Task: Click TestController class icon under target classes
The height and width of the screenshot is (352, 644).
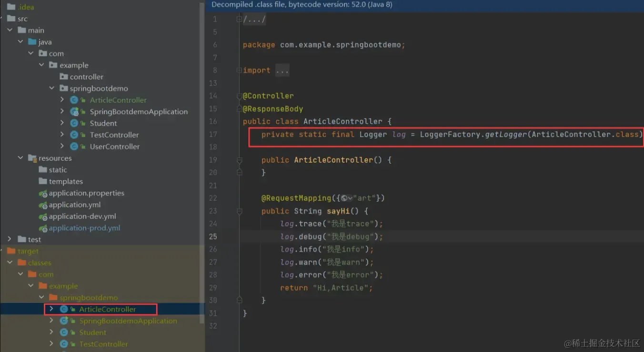Action: click(x=64, y=344)
